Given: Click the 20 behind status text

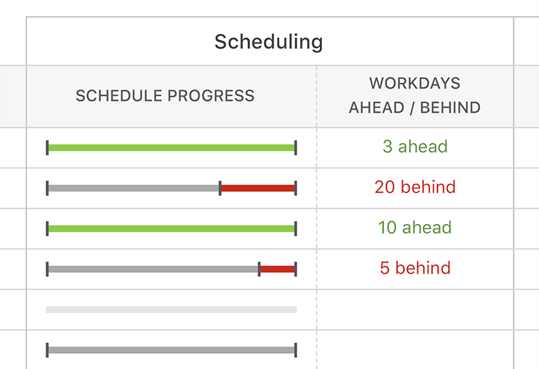Looking at the screenshot, I should click(415, 187).
